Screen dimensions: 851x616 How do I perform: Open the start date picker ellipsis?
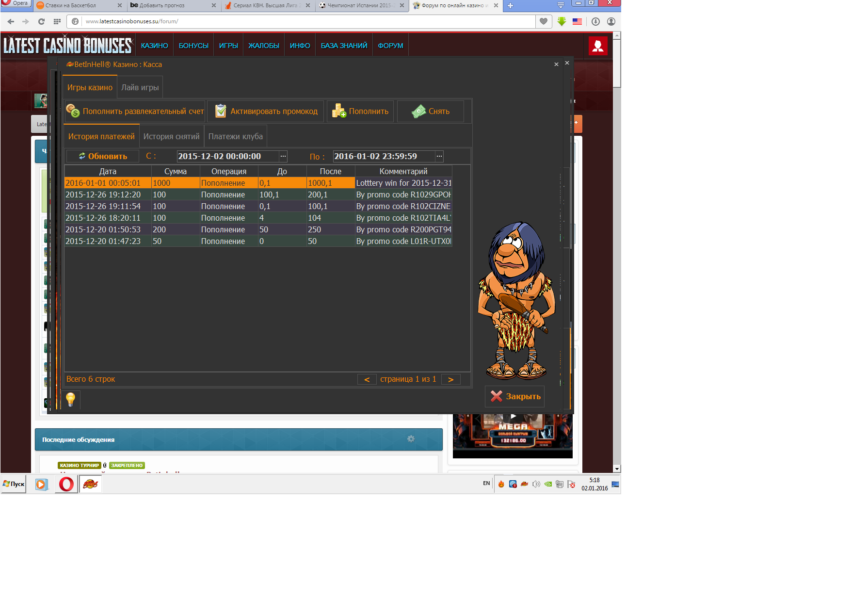[283, 156]
